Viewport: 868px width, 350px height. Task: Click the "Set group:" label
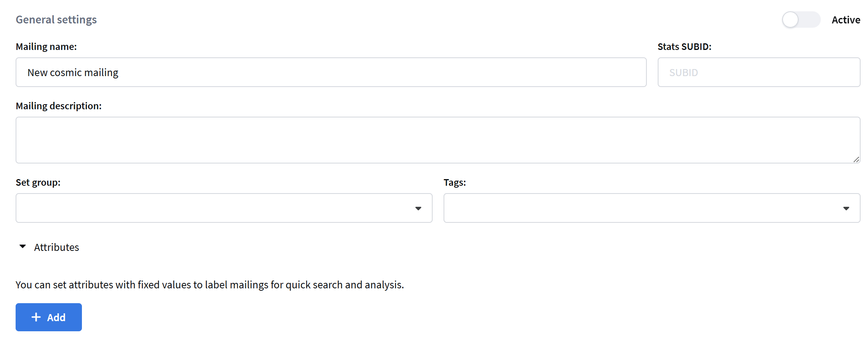click(38, 182)
